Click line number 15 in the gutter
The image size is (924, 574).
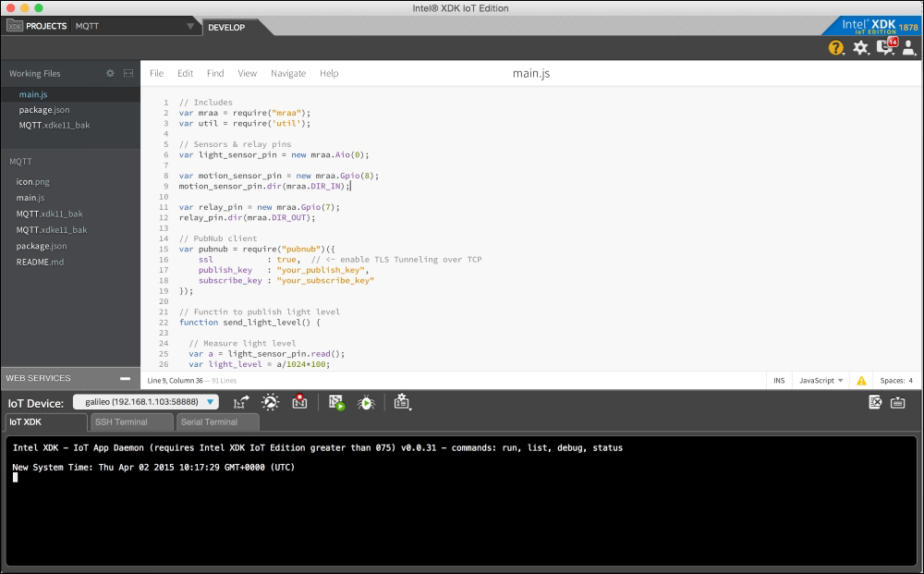[164, 250]
